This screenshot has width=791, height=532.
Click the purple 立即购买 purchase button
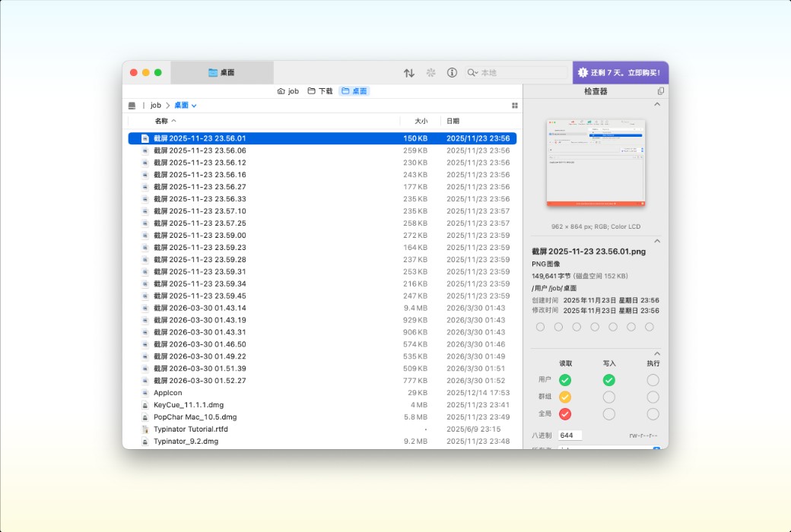(x=620, y=73)
